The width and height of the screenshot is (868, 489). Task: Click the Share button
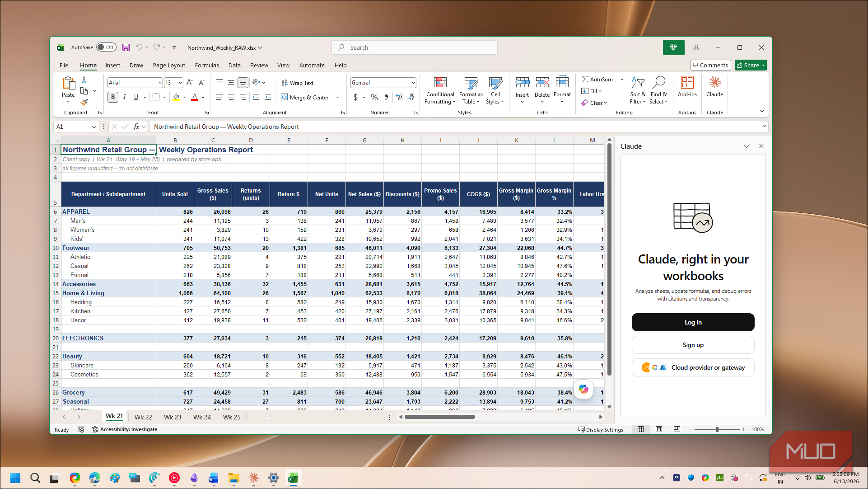pos(750,65)
